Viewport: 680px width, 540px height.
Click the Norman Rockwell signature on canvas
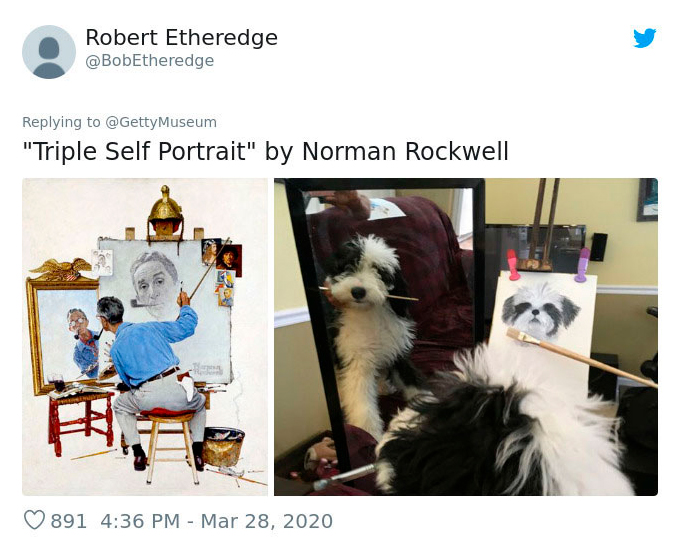[x=207, y=369]
